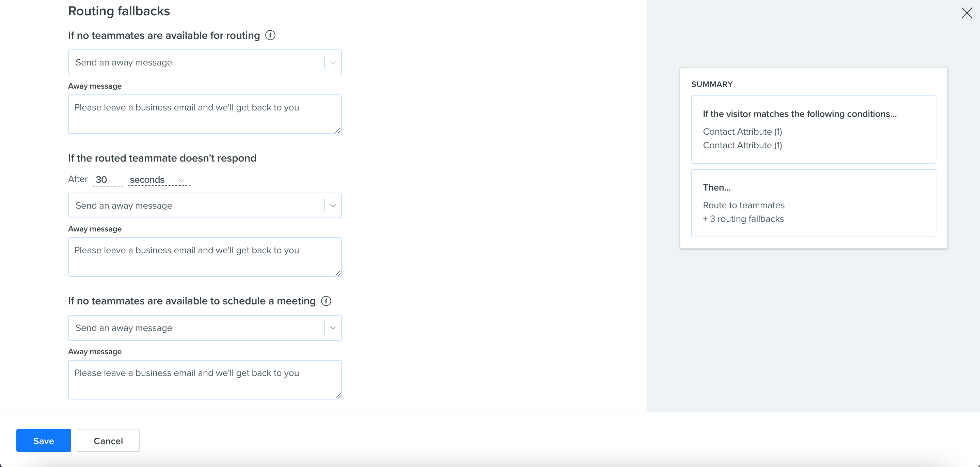Click Routing fallbacks section title
This screenshot has width=980, height=467.
click(119, 12)
